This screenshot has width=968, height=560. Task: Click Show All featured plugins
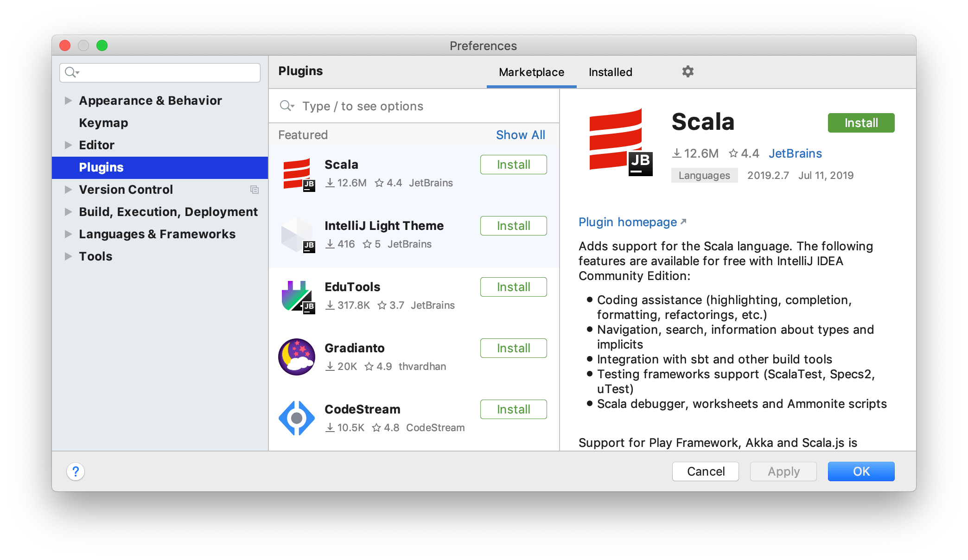tap(520, 135)
